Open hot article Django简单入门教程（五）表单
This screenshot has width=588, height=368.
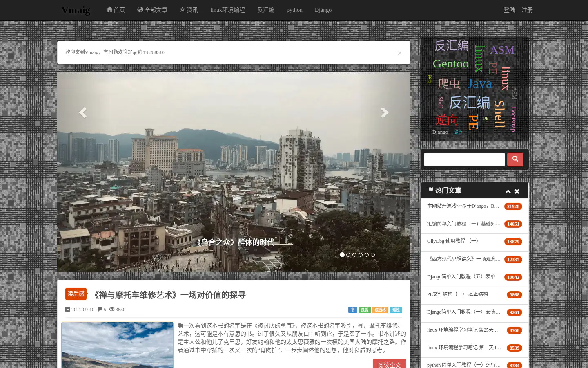click(461, 277)
